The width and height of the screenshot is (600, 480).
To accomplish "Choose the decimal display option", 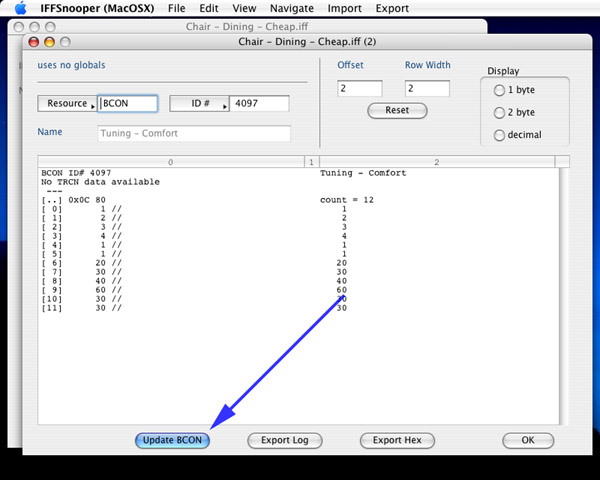I will pos(500,136).
